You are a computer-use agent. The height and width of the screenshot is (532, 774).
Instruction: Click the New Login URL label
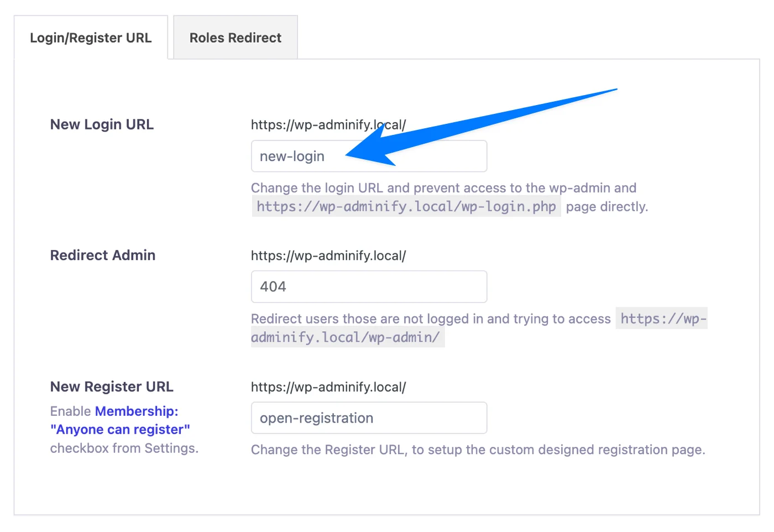(101, 124)
